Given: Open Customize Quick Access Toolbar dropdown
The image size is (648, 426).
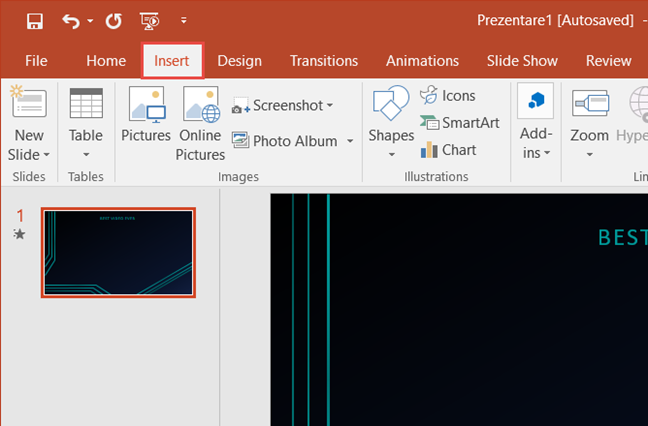Looking at the screenshot, I should pyautogui.click(x=183, y=20).
